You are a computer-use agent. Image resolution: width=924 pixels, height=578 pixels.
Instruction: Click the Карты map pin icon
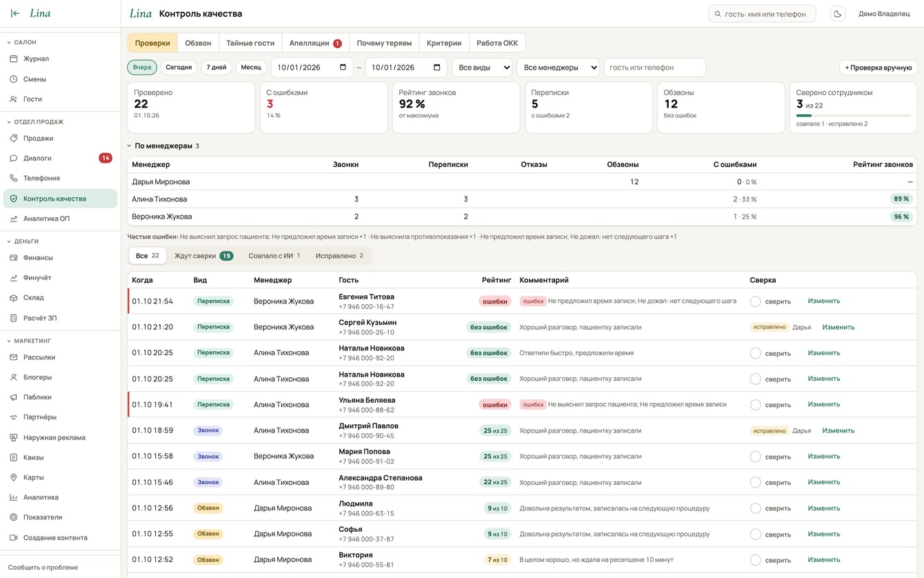pyautogui.click(x=13, y=477)
